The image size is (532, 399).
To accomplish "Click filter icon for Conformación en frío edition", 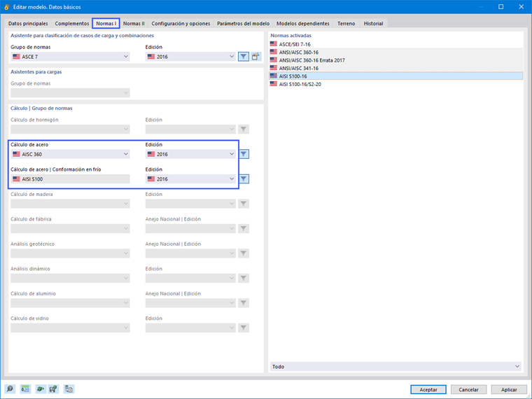I will pos(244,178).
